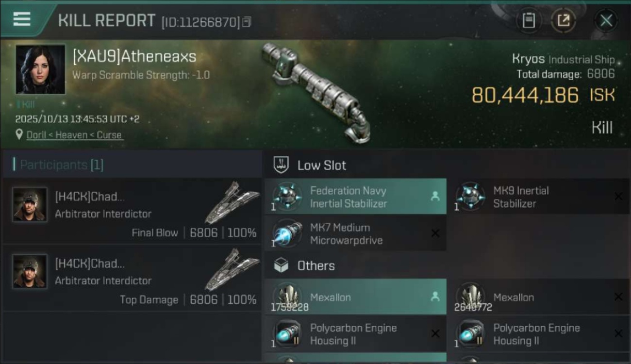This screenshot has height=364, width=631.
Task: Click the Mexallon 2640772 icon
Action: [470, 295]
